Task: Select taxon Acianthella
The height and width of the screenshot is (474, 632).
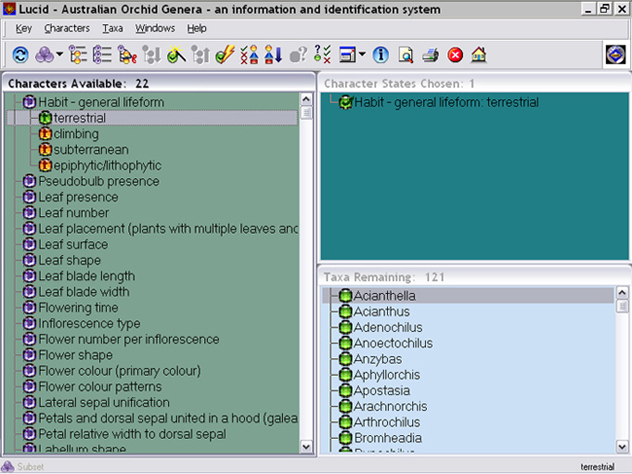Action: point(384,296)
